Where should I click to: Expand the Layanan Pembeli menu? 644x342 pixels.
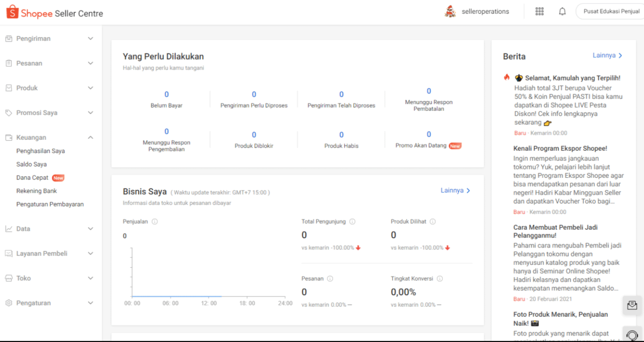pyautogui.click(x=49, y=254)
